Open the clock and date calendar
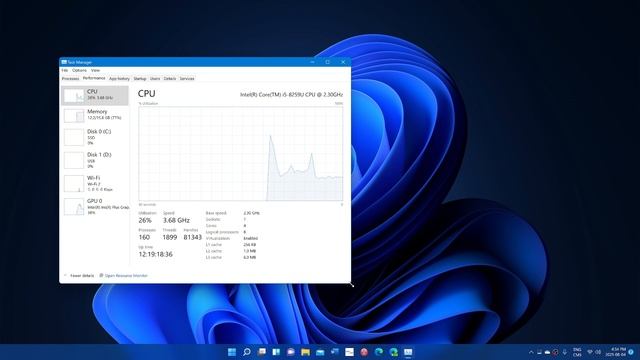Image resolution: width=640 pixels, height=360 pixels. [616, 352]
